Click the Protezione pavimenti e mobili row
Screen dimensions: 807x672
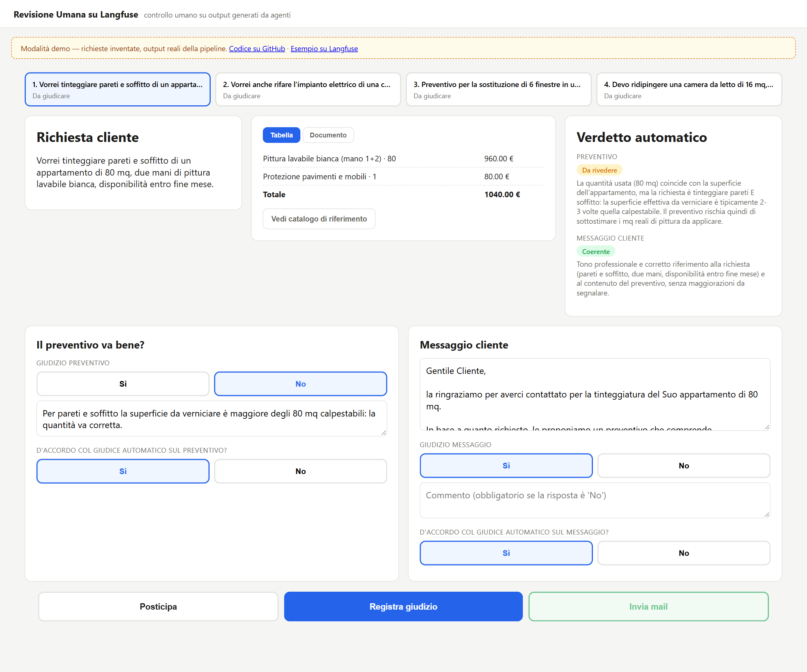click(403, 176)
